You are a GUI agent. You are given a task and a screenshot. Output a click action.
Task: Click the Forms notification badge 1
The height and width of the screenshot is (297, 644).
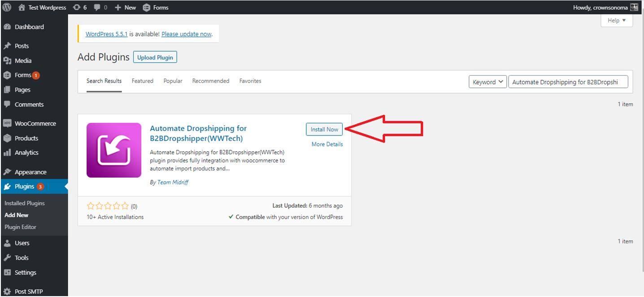coord(36,75)
